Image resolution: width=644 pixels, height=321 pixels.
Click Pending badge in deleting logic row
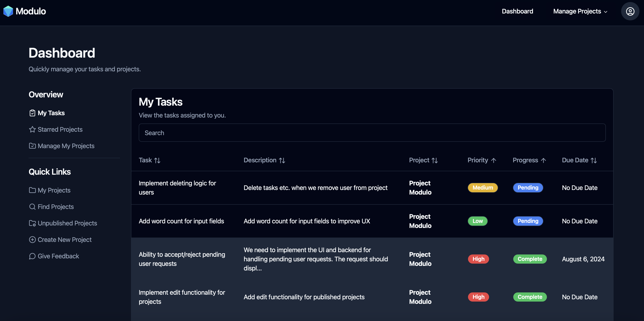click(528, 188)
